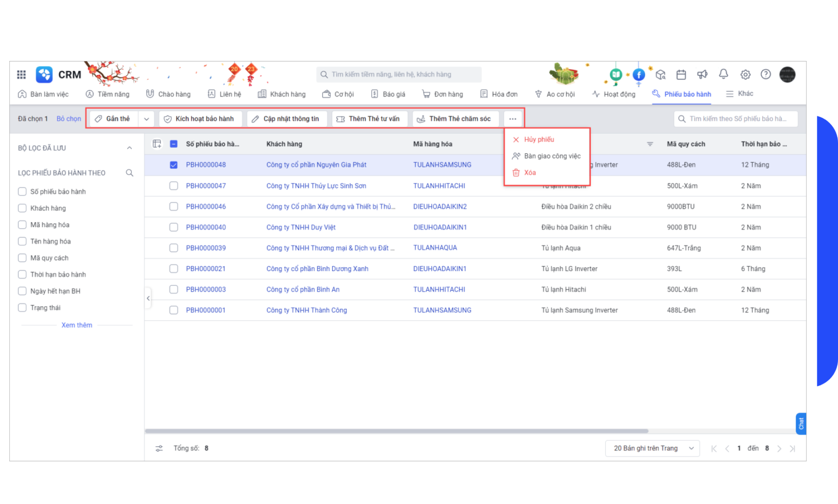This screenshot has height=504, width=838.
Task: Go to last page arrow
Action: click(792, 449)
